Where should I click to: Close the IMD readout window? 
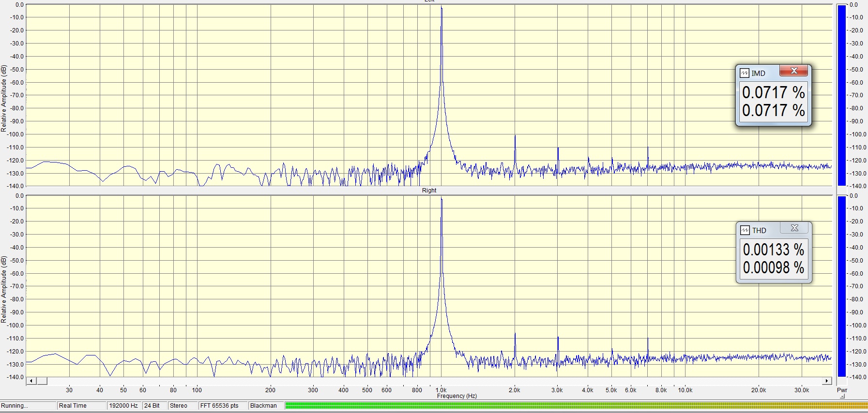pyautogui.click(x=794, y=71)
